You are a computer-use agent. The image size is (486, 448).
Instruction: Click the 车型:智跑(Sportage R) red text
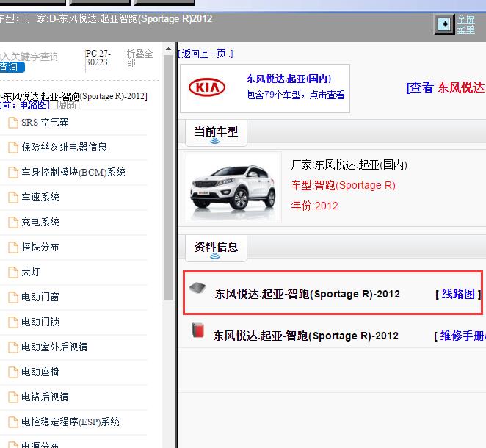pos(343,185)
